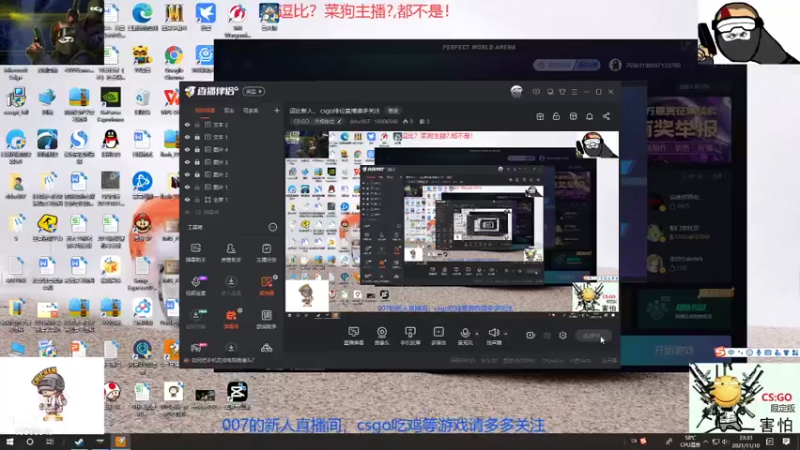Toggle the lock on the 文本 1 layer
Image resolution: width=800 pixels, height=450 pixels.
(x=197, y=137)
